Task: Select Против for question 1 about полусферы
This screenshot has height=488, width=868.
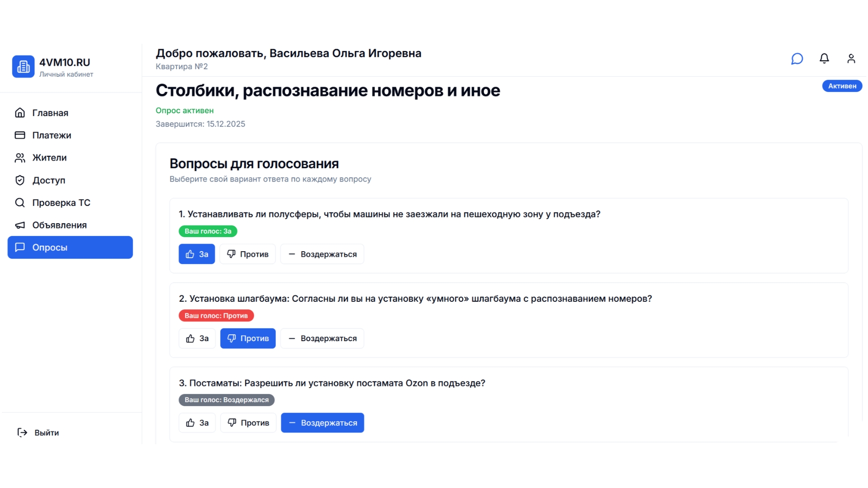Action: 247,254
